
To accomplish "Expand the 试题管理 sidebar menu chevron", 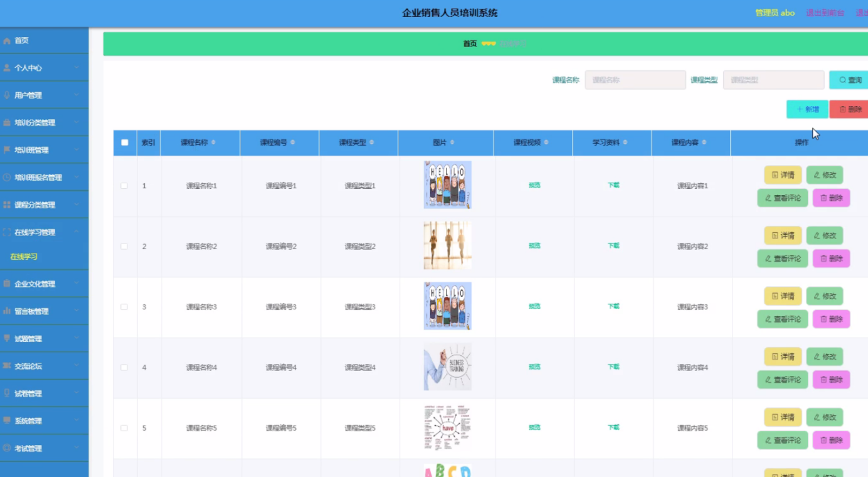I will pos(77,338).
